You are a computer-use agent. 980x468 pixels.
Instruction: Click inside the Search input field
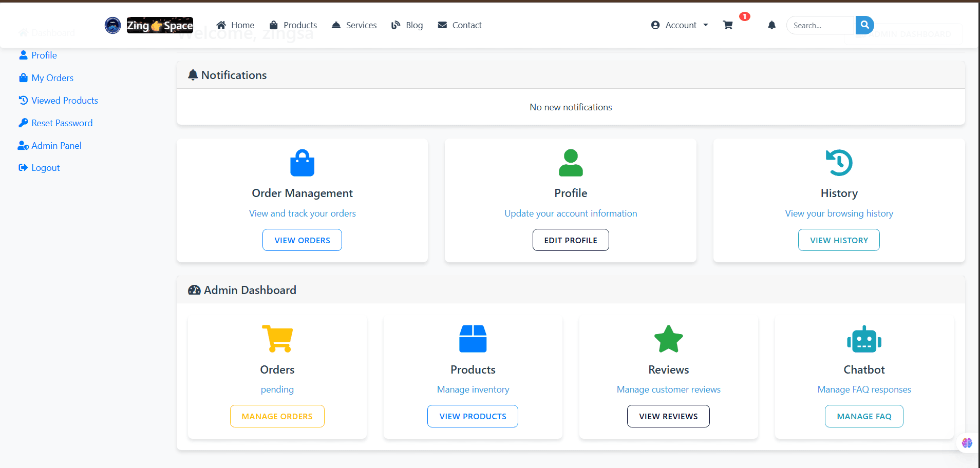819,25
